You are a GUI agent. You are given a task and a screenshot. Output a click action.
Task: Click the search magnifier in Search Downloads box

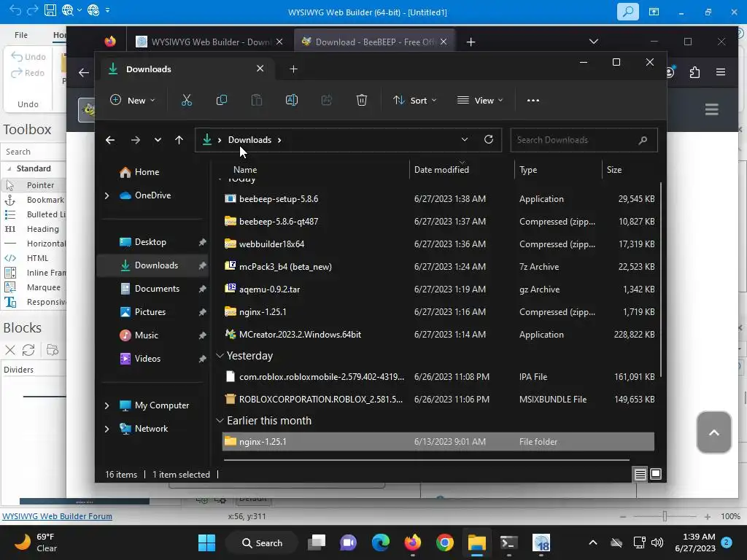[643, 140]
